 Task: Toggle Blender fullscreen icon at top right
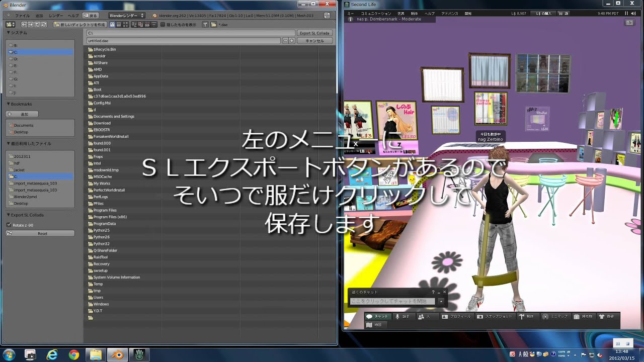327,15
